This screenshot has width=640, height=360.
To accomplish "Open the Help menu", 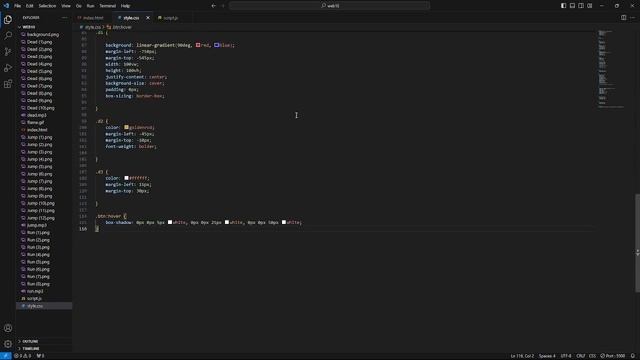I will coord(126,6).
